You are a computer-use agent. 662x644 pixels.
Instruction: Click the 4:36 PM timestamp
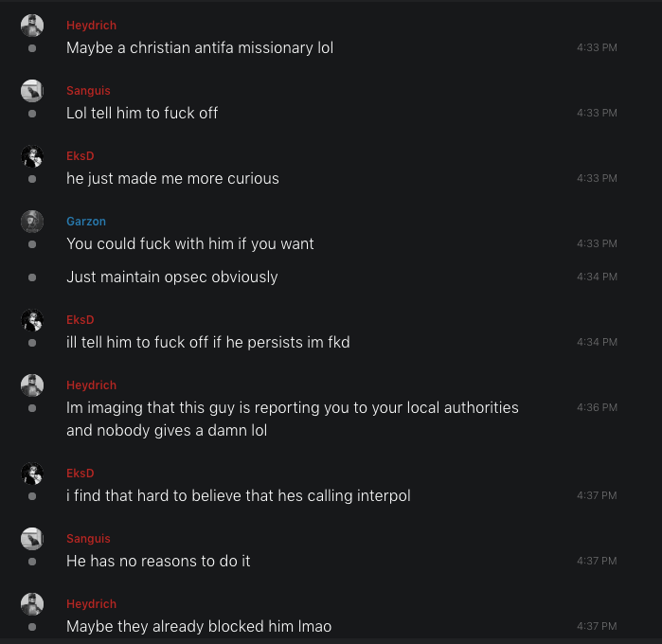coord(597,407)
